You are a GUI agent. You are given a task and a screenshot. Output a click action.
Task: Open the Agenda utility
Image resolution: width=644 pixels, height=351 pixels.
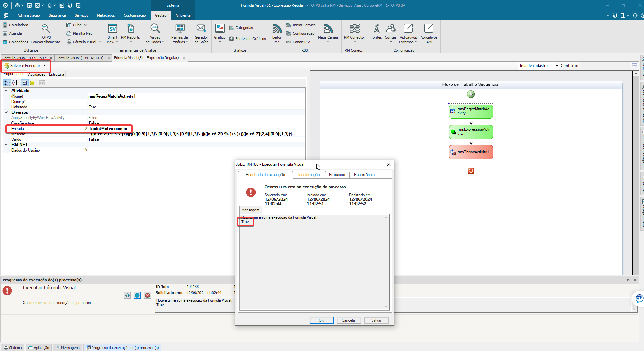click(x=12, y=33)
